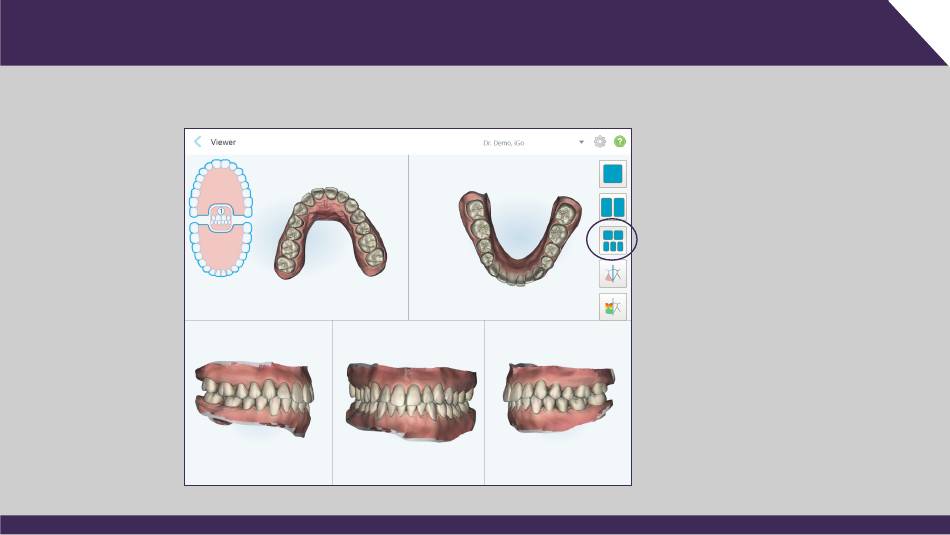Click the upper front teeth in navigation diagram
The height and width of the screenshot is (535, 950).
[221, 163]
